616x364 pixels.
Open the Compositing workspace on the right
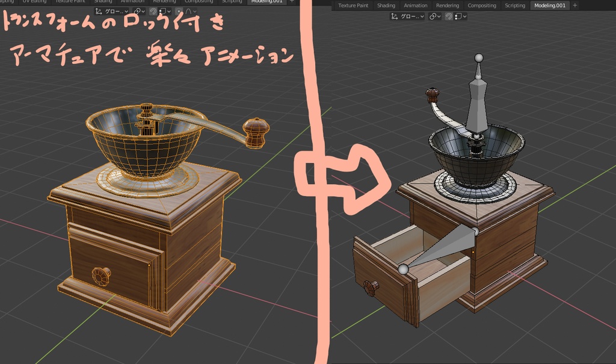pyautogui.click(x=482, y=5)
